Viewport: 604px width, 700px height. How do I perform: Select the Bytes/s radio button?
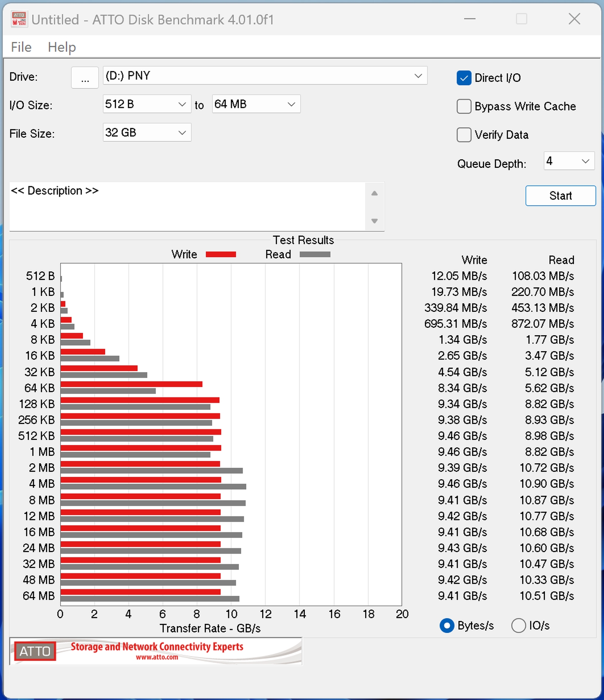(x=447, y=626)
